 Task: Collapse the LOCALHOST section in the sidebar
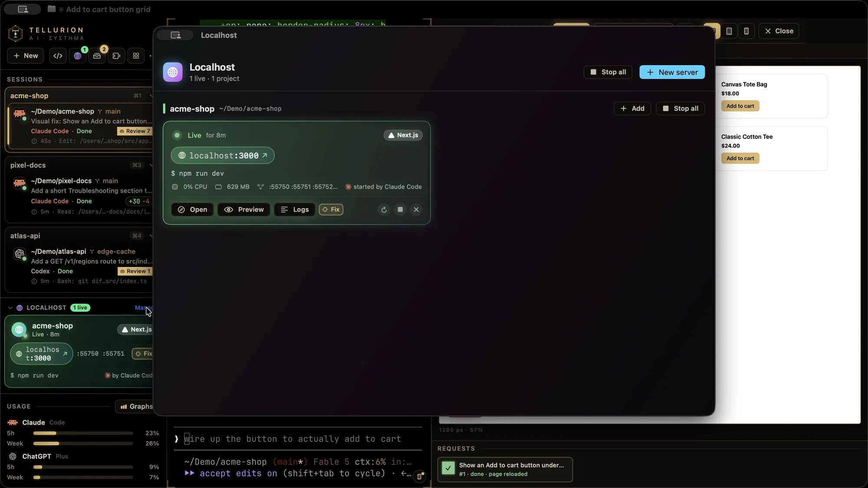[x=10, y=308]
